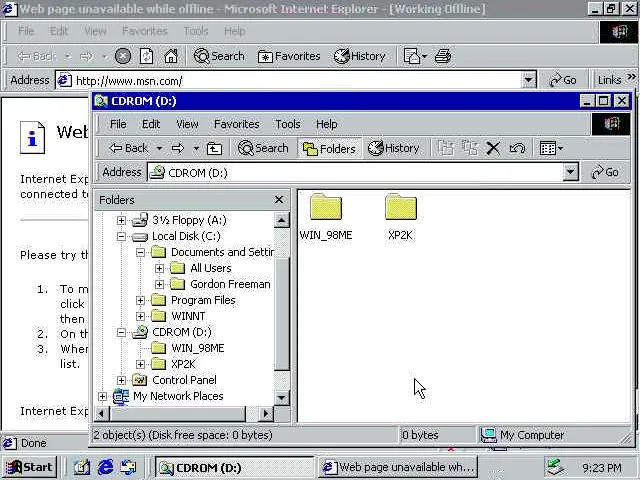Image resolution: width=640 pixels, height=480 pixels.
Task: Expand Control Panel tree node
Action: [121, 380]
